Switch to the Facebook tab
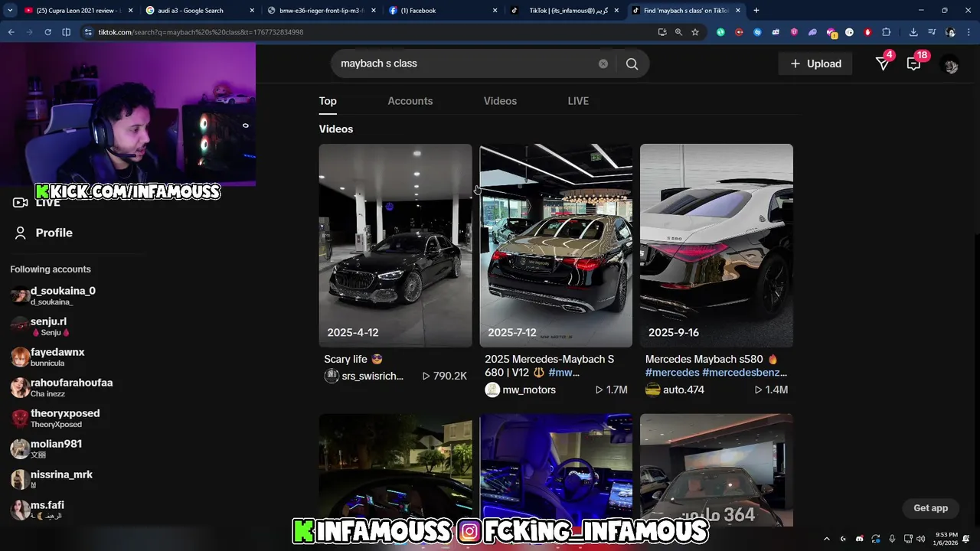 [x=442, y=11]
